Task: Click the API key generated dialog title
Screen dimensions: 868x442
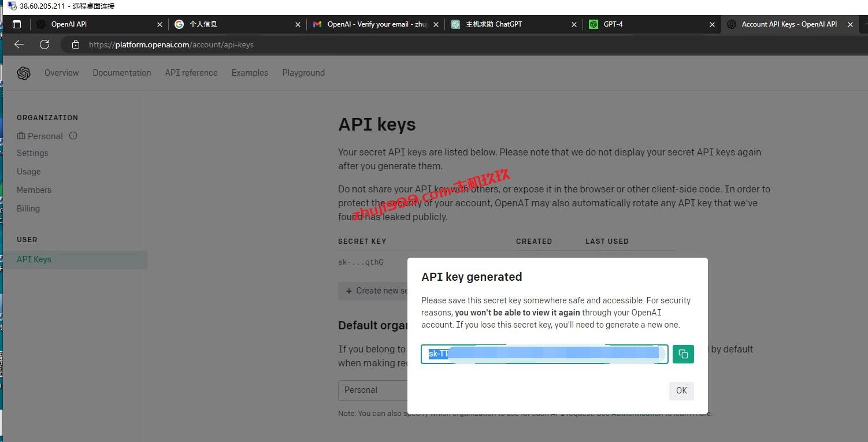Action: (x=472, y=277)
